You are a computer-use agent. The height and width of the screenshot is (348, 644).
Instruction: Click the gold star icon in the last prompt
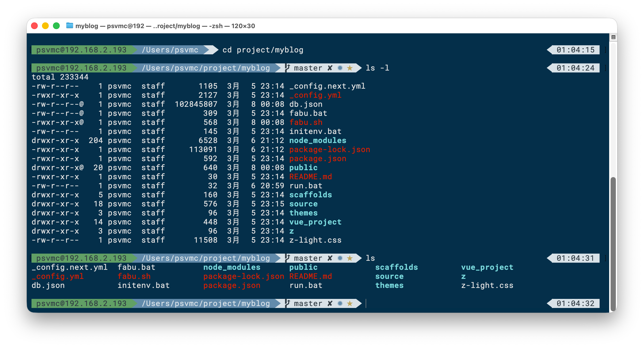(350, 303)
